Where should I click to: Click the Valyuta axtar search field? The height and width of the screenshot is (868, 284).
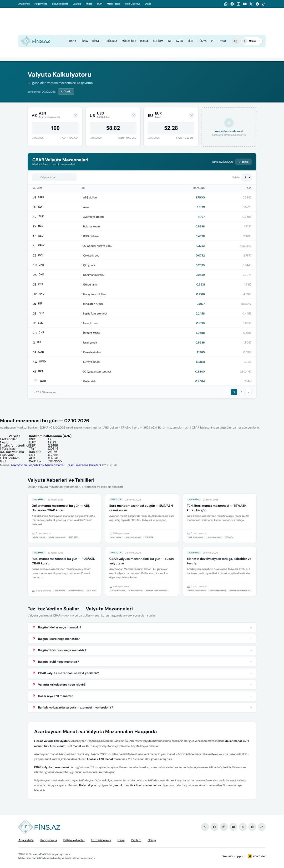(54, 177)
